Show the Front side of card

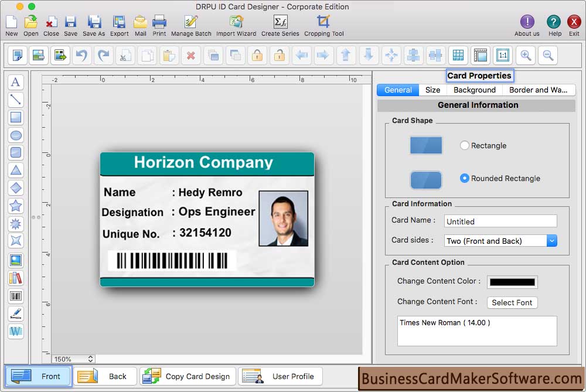click(x=38, y=376)
